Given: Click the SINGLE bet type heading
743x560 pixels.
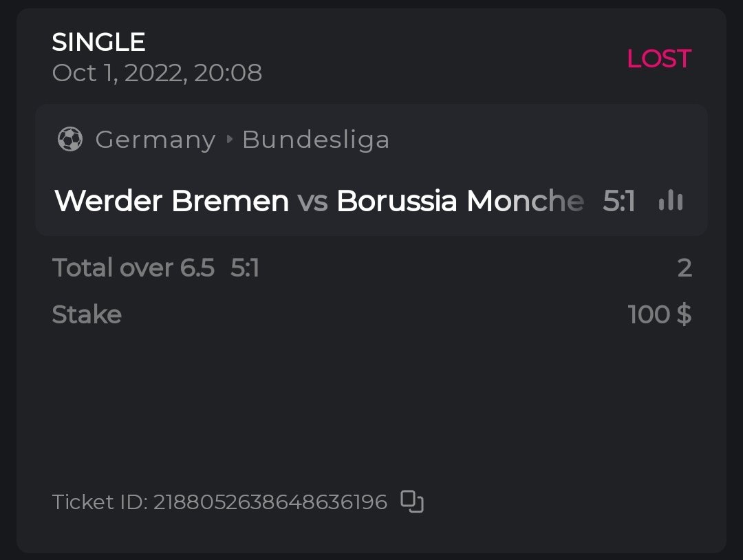Looking at the screenshot, I should (98, 43).
